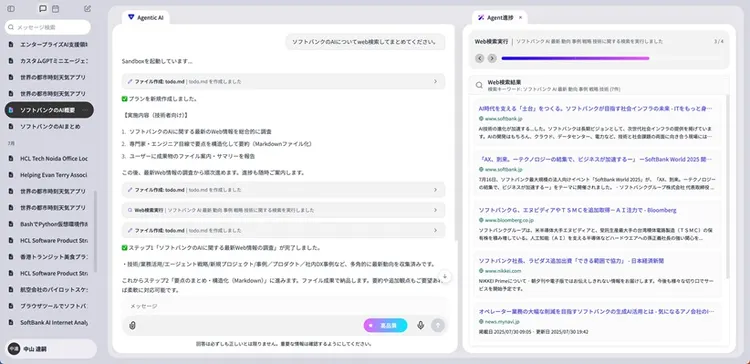Open the Web検索実行 step row in chat
This screenshot has width=750, height=364.
click(283, 210)
